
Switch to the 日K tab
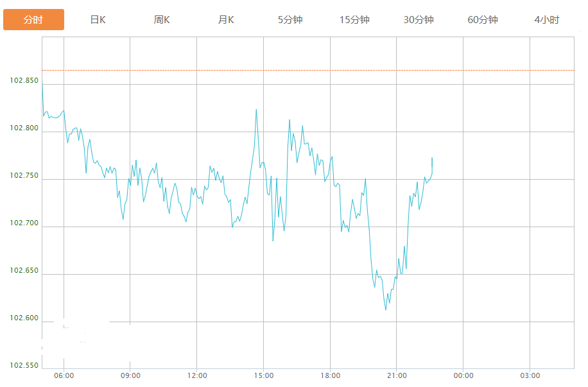point(98,20)
